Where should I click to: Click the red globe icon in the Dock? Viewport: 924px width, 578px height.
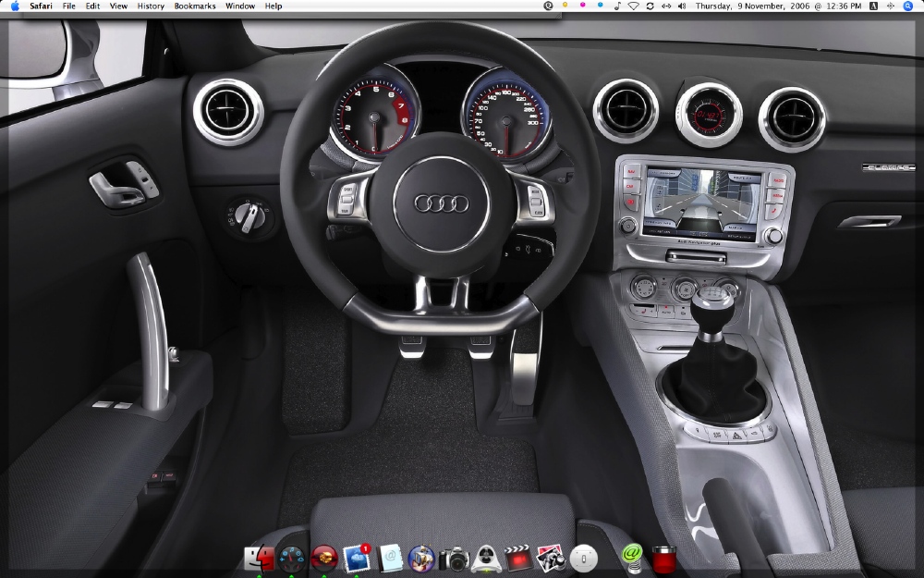pyautogui.click(x=324, y=558)
